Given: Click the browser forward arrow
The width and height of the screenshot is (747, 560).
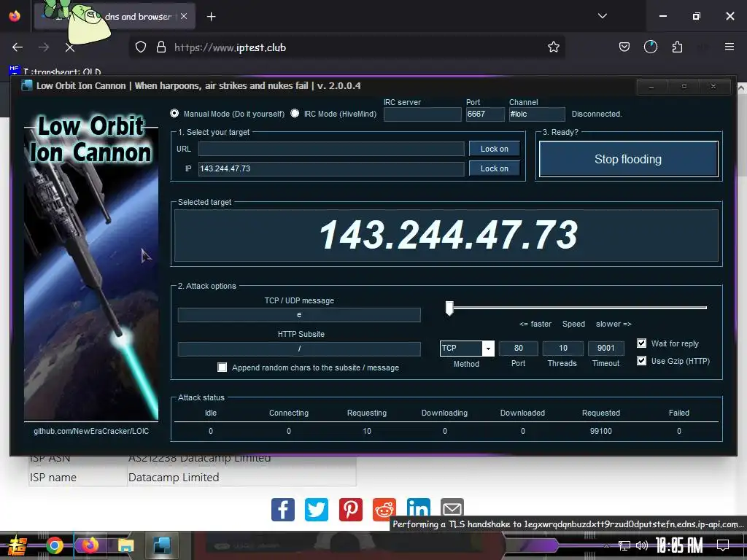Looking at the screenshot, I should (x=44, y=47).
